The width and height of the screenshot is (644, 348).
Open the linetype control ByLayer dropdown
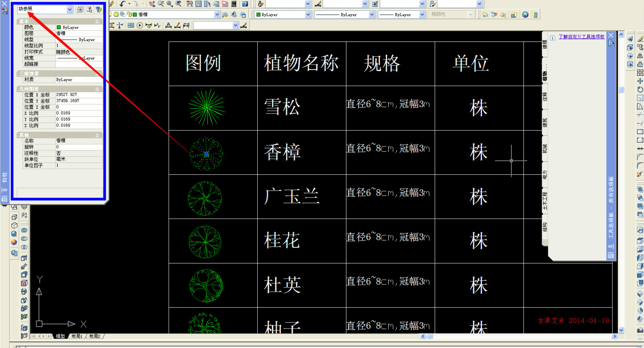click(x=372, y=14)
